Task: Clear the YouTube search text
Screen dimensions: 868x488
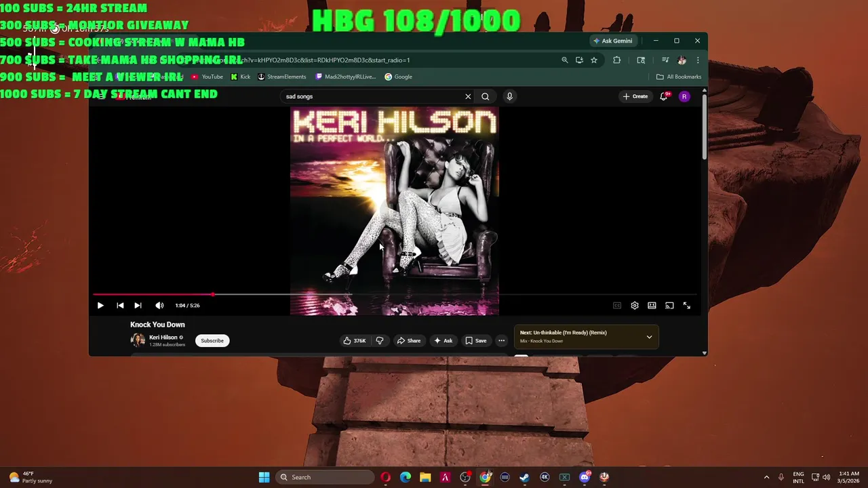Action: (x=468, y=97)
